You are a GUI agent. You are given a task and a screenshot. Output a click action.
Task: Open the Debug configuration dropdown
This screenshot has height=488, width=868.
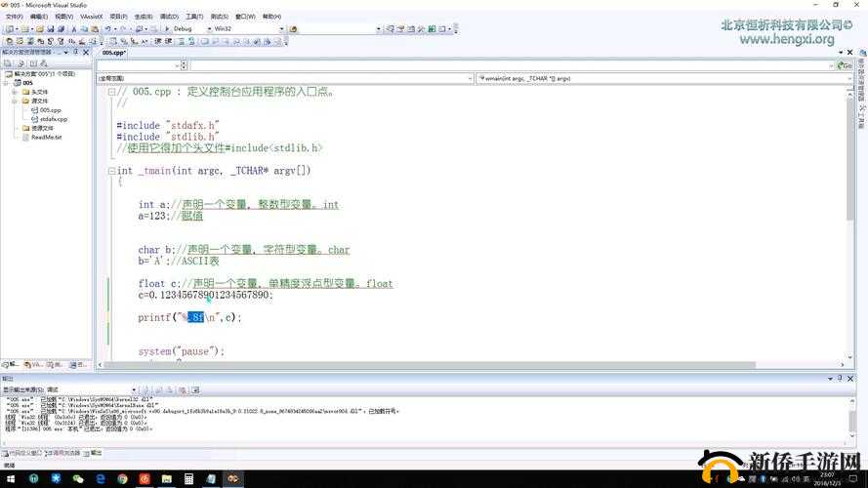[x=210, y=29]
